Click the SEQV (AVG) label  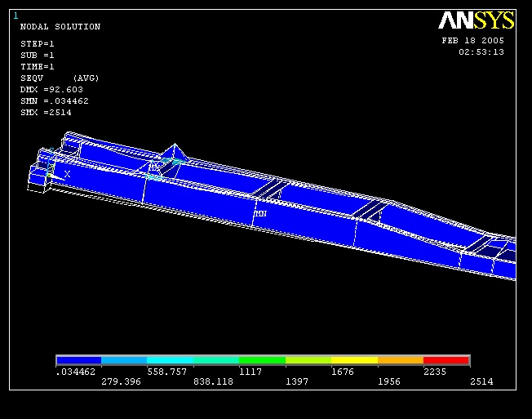59,78
